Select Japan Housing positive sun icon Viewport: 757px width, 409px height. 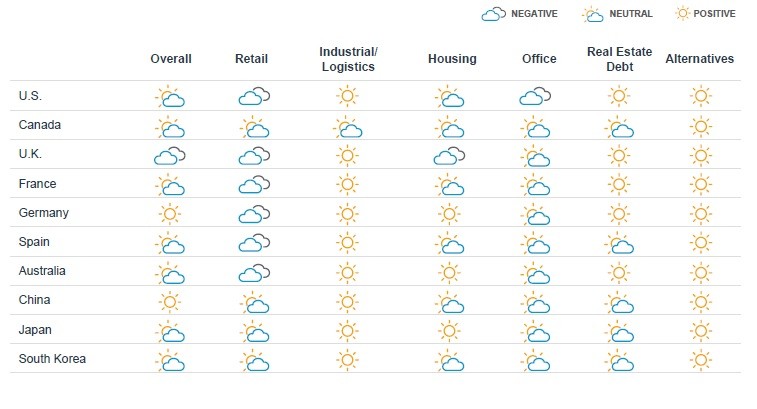449,331
